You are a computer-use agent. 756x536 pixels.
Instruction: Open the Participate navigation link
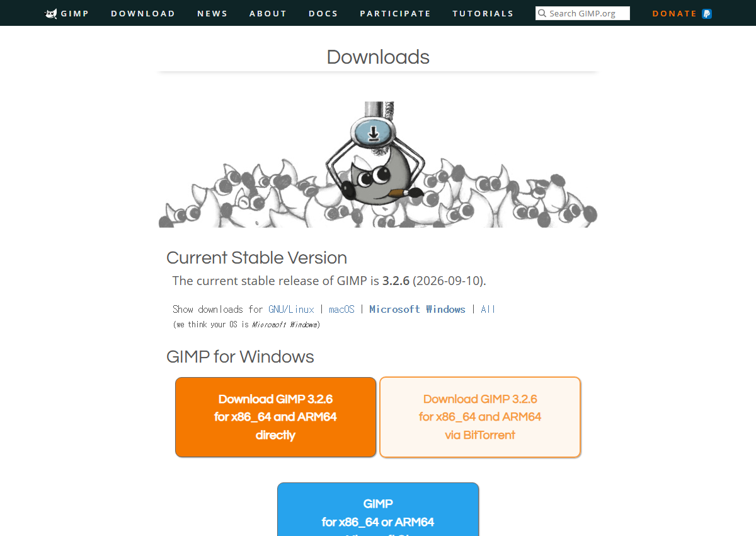395,13
